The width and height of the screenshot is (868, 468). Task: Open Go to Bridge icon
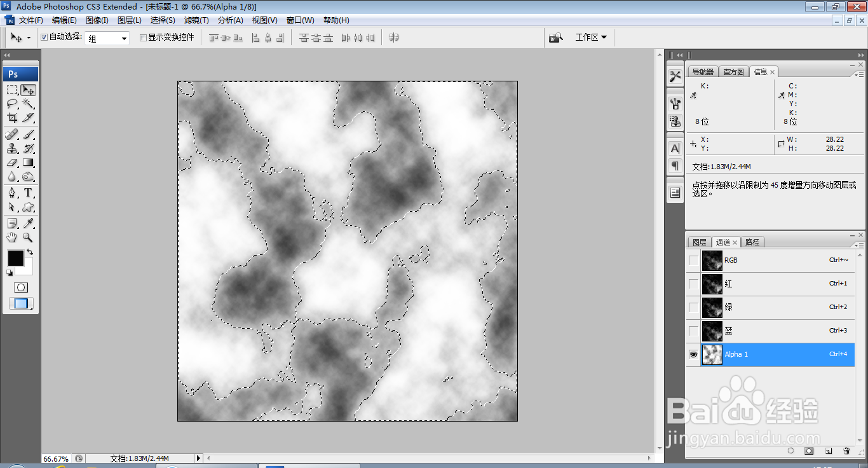point(556,38)
